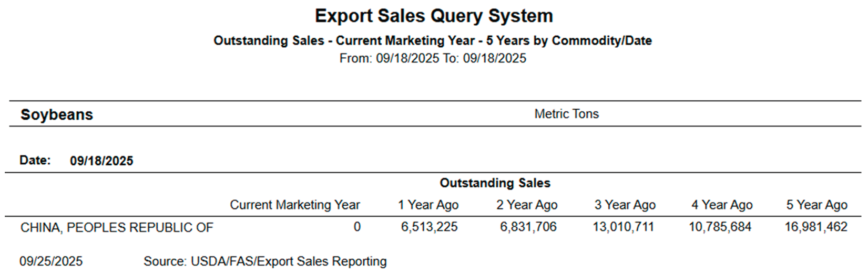This screenshot has width=868, height=274.
Task: Click the 16,981,462 value
Action: click(815, 227)
